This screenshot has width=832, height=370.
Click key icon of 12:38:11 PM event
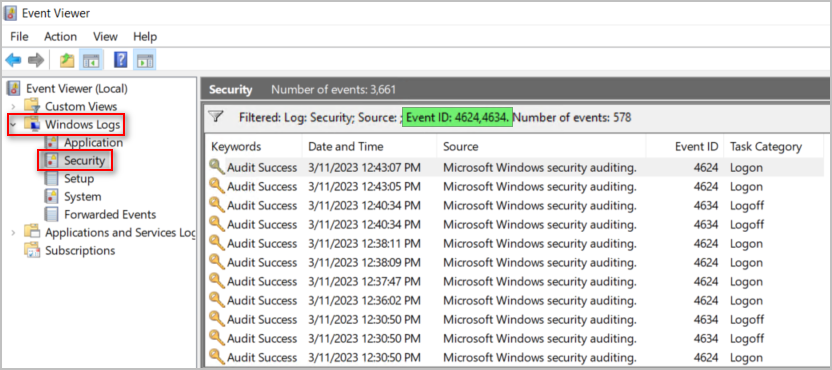point(216,243)
